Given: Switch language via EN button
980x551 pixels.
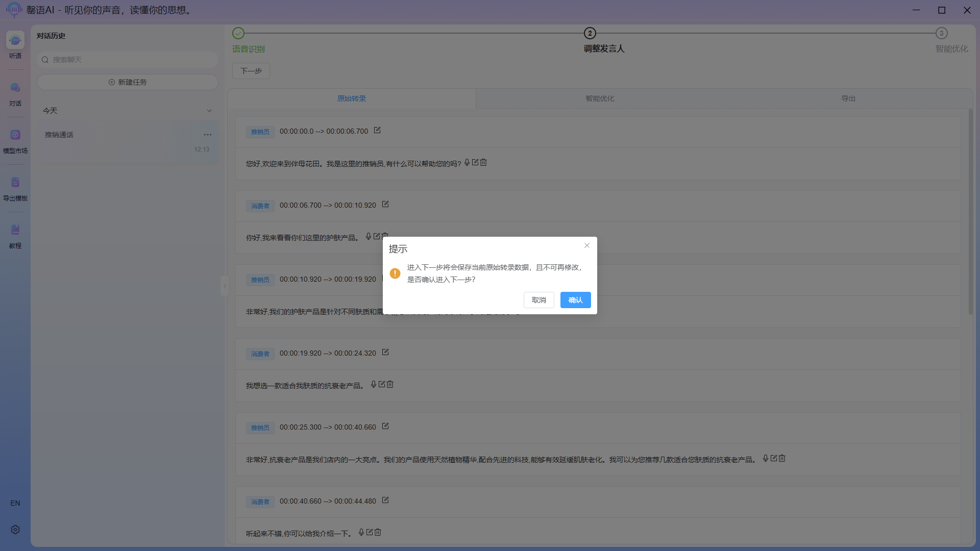Looking at the screenshot, I should coord(15,503).
